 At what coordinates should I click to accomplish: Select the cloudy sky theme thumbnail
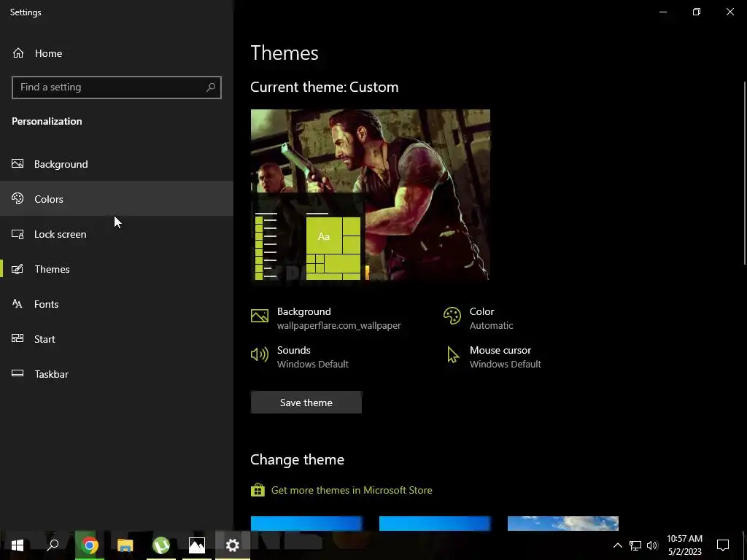[x=563, y=524]
